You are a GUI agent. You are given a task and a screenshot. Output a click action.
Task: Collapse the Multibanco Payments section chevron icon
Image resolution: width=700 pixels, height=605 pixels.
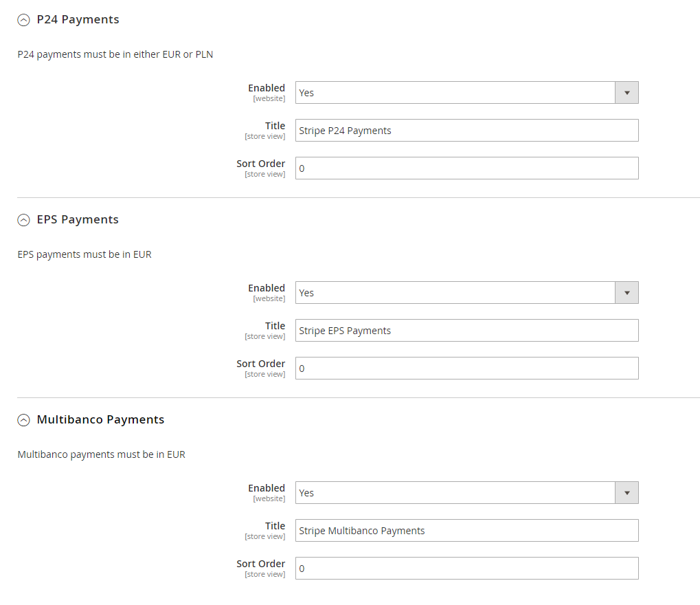pyautogui.click(x=23, y=419)
